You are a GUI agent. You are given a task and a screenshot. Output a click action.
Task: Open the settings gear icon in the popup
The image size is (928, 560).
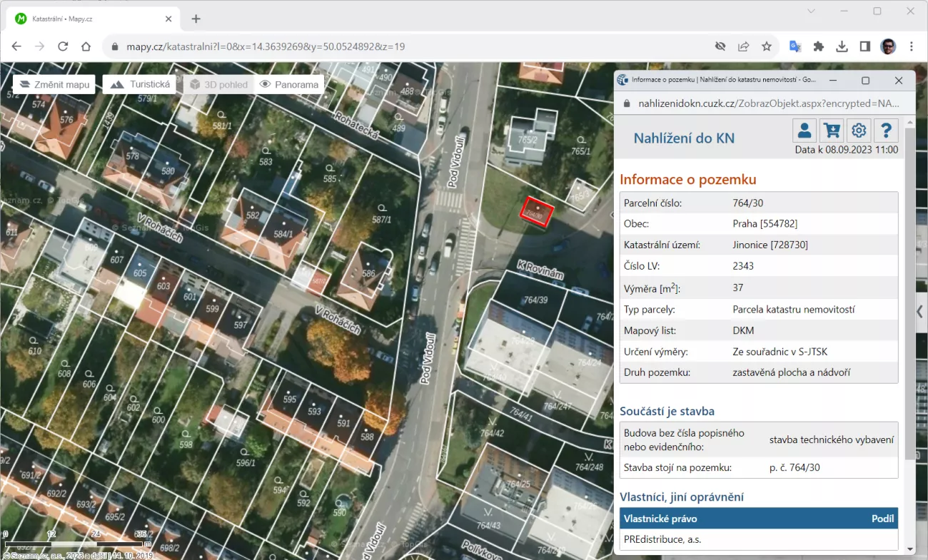859,131
